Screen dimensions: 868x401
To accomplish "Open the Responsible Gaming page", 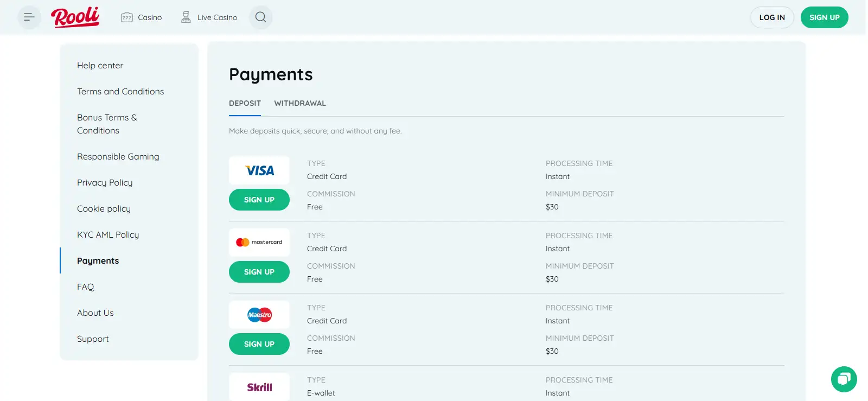I will pos(118,156).
